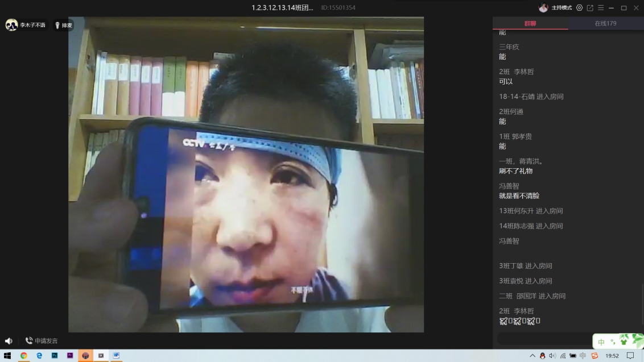Open the Wi-Fi network tray icon
644x362 pixels.
pos(563,356)
